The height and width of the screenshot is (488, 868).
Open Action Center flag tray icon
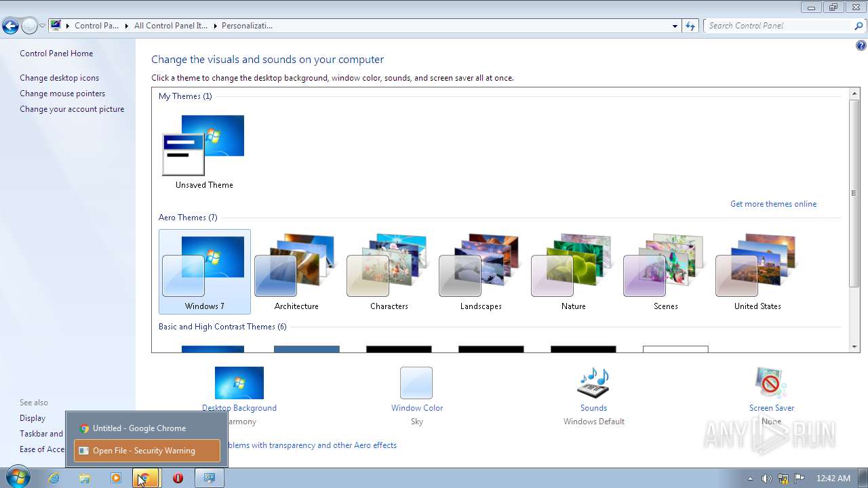point(800,479)
